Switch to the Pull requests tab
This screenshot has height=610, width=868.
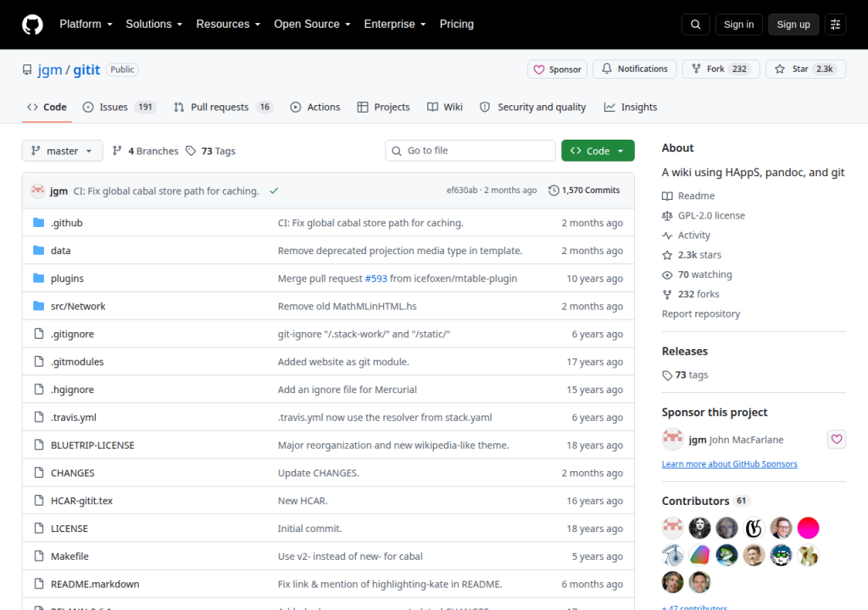223,108
